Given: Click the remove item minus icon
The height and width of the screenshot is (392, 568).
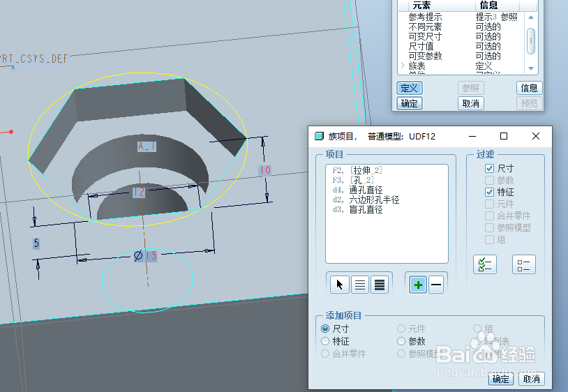Looking at the screenshot, I should click(436, 285).
